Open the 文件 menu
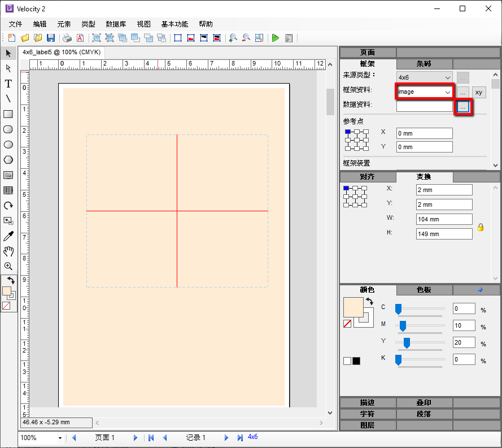The height and width of the screenshot is (448, 502). [15, 24]
